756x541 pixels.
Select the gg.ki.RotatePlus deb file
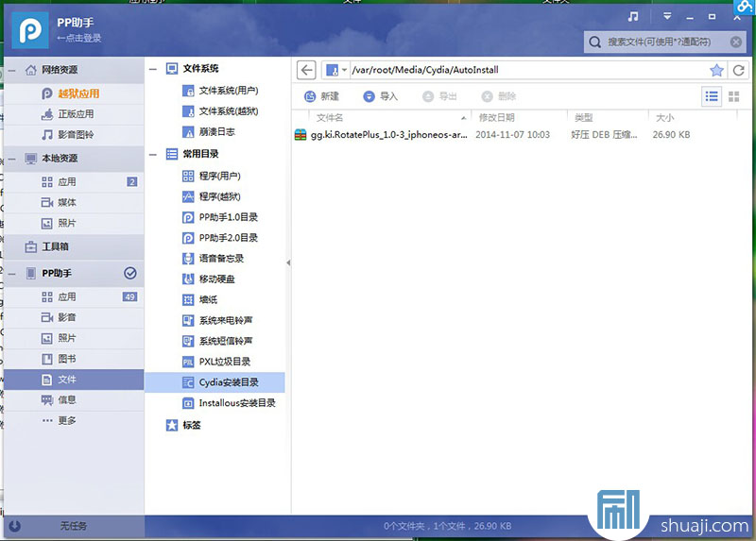click(x=384, y=135)
